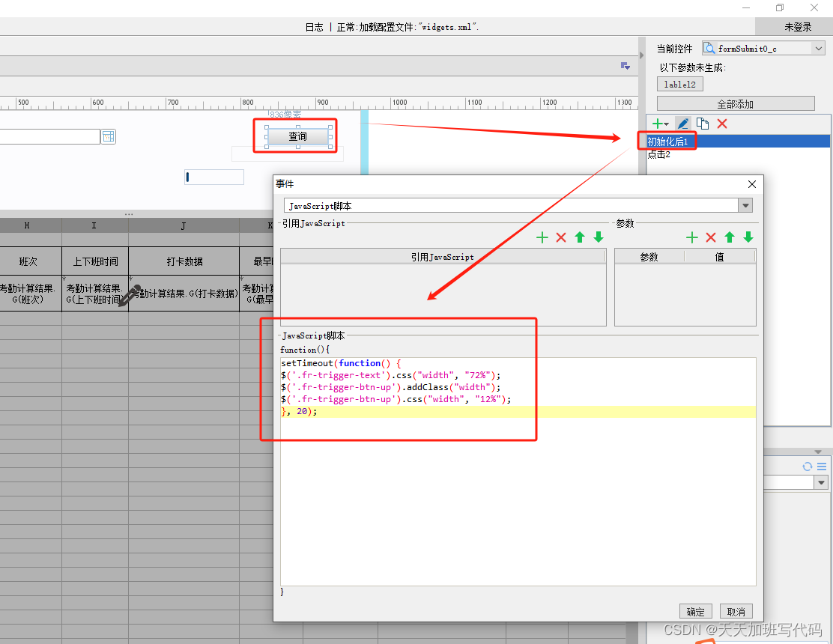
Task: Click the lablel2 parameter button
Action: (x=680, y=85)
